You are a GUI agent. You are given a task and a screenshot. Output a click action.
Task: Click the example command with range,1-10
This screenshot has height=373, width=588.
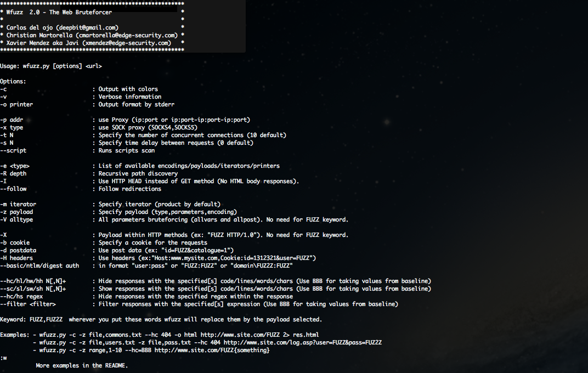coord(154,351)
